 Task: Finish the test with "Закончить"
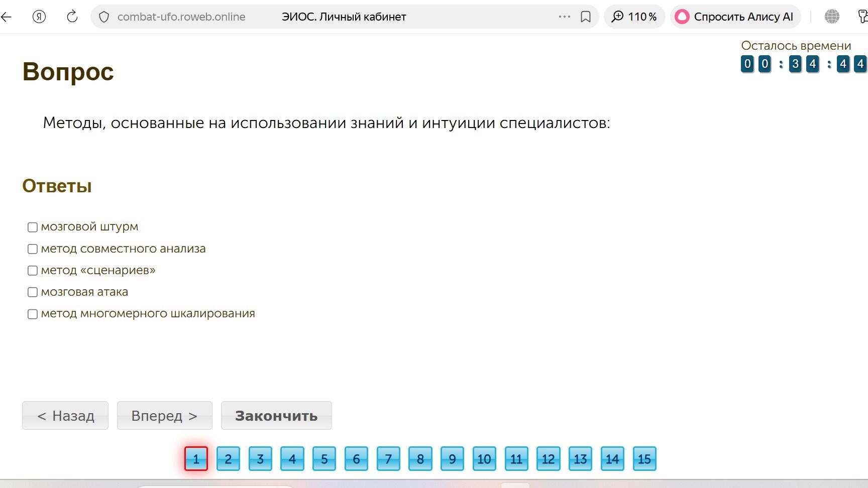point(276,415)
